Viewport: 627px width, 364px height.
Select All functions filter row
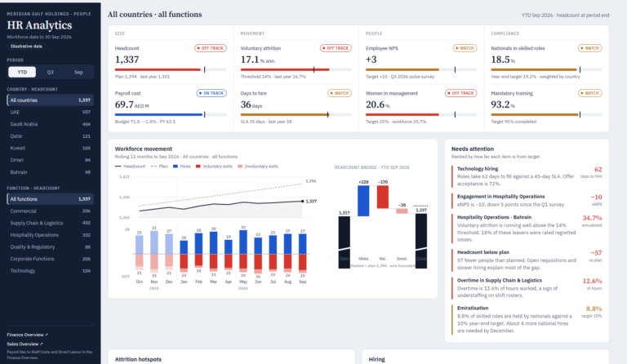point(51,199)
